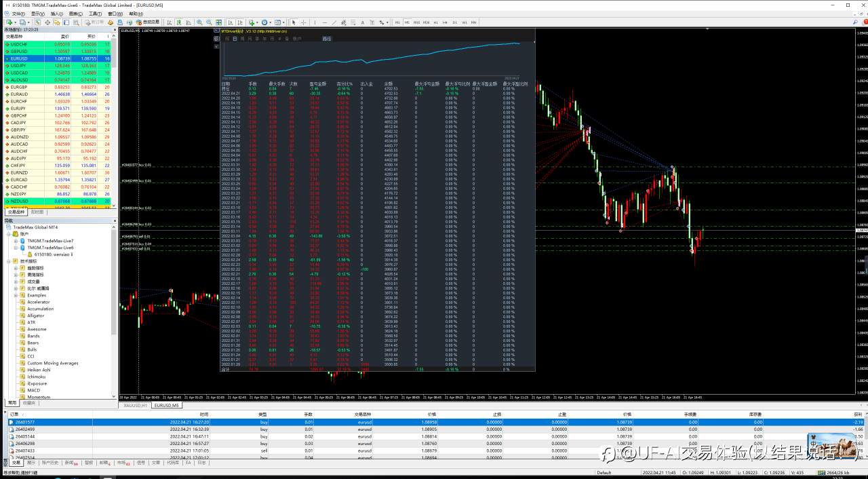
Task: Select the crosshair tool
Action: (x=303, y=22)
